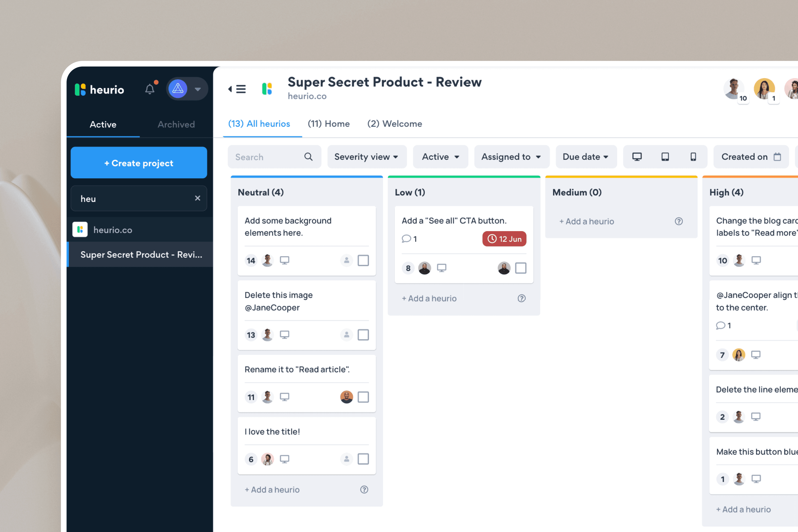Filter by tablet device icon
Screen dimensions: 798x532
pos(665,157)
